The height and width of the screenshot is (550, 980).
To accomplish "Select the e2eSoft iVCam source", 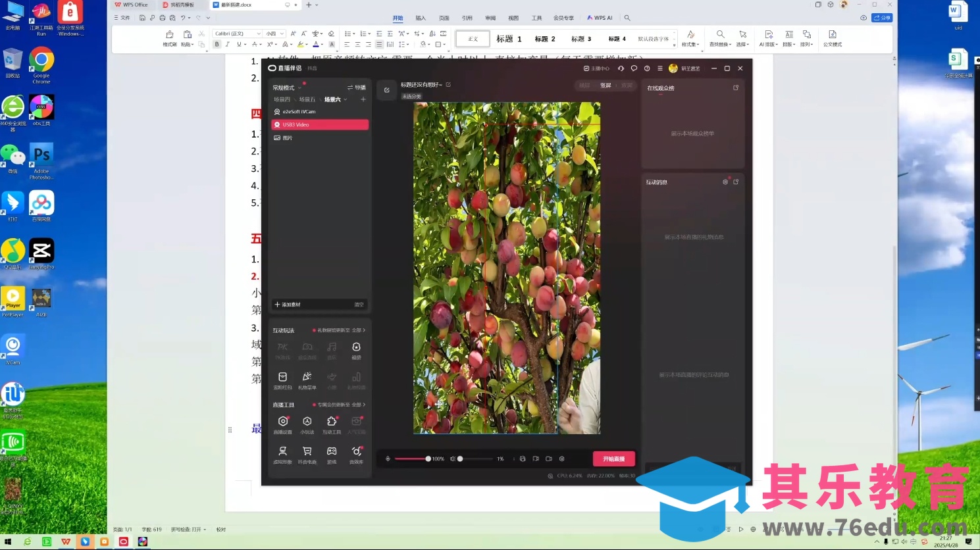I will click(x=299, y=112).
